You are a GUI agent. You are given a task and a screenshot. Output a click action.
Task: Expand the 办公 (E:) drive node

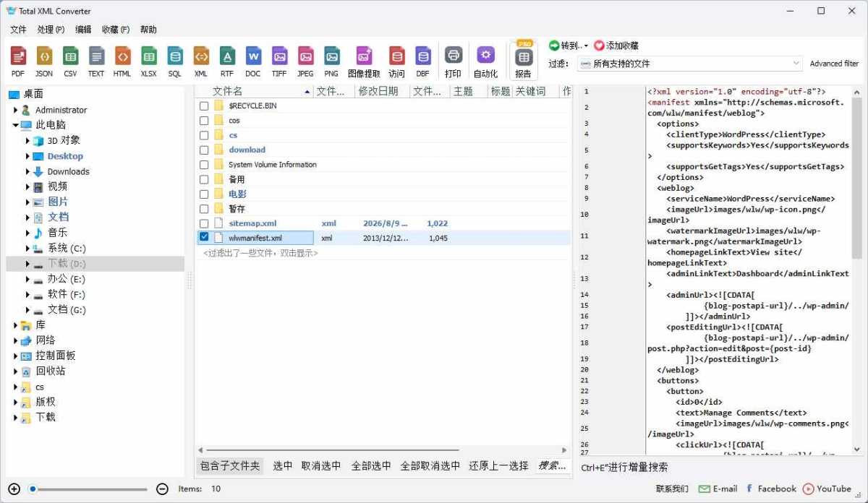pyautogui.click(x=27, y=279)
